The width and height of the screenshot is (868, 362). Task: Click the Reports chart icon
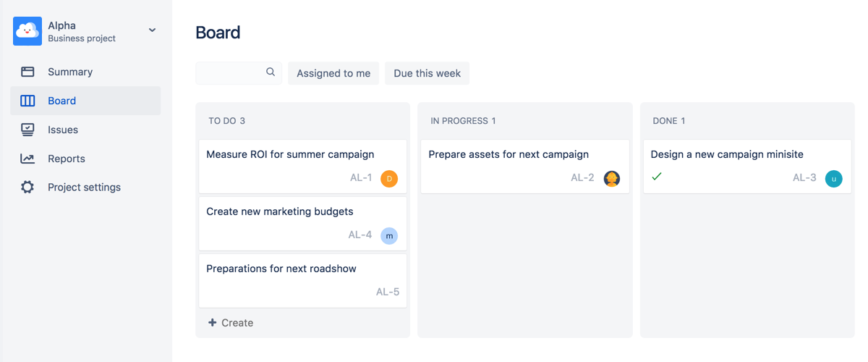click(x=27, y=159)
